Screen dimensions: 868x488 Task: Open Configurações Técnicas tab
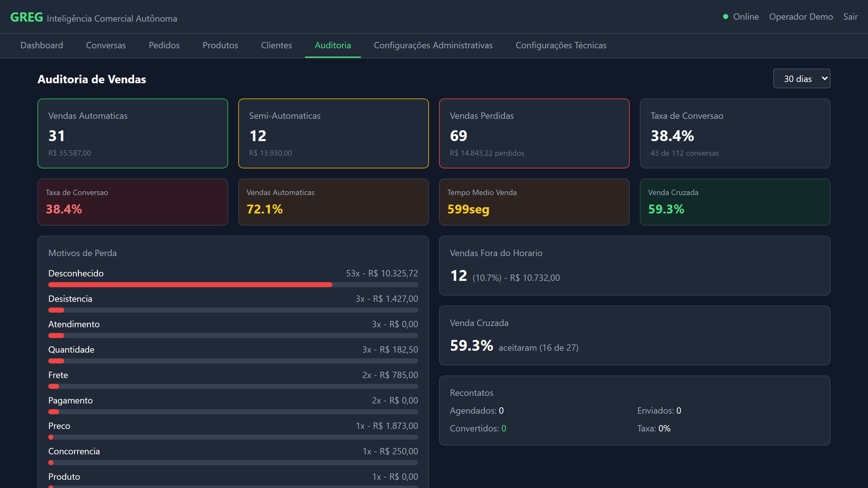[561, 45]
